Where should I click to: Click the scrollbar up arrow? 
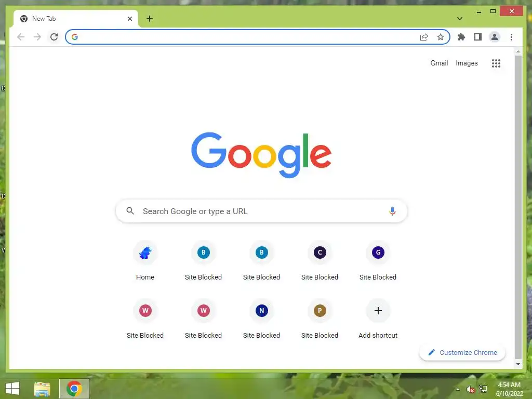(x=518, y=51)
